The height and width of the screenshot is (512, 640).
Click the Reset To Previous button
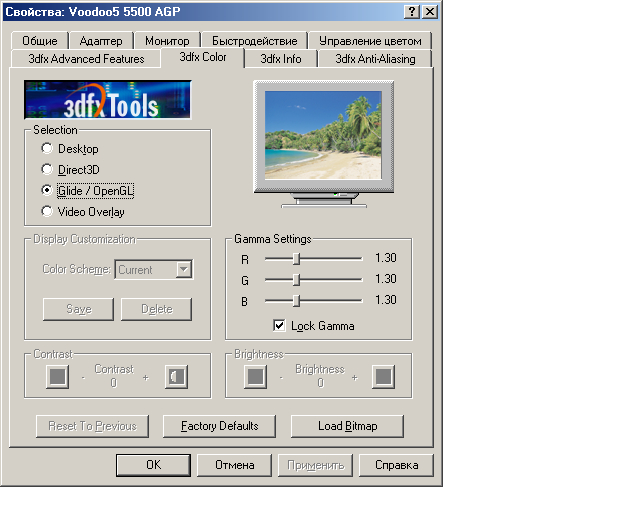tap(92, 426)
